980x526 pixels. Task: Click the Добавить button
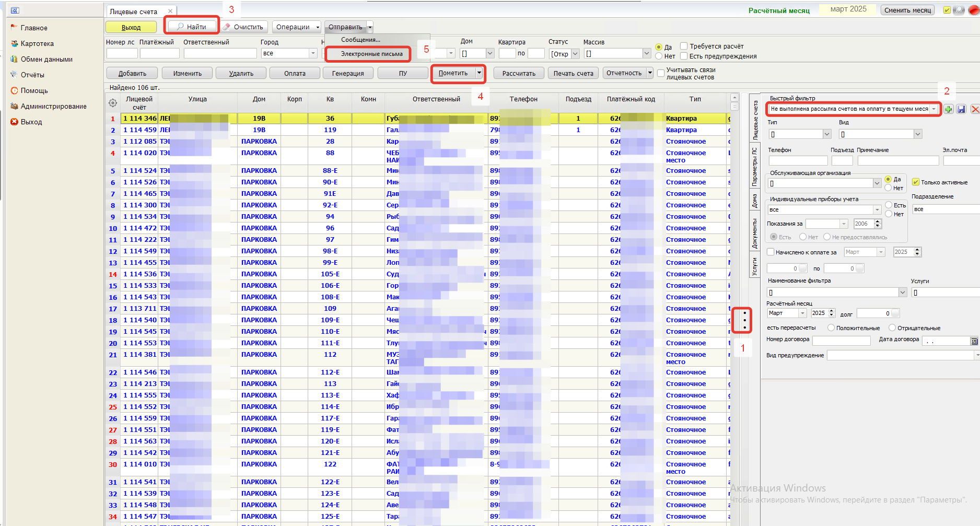(x=132, y=73)
